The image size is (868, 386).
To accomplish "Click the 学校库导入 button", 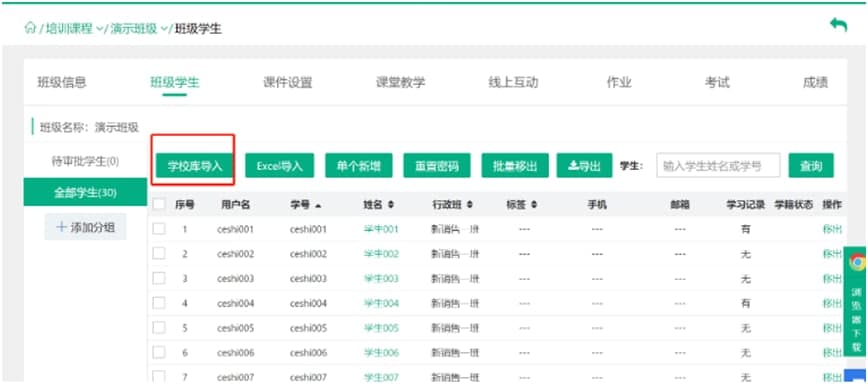I will [194, 166].
